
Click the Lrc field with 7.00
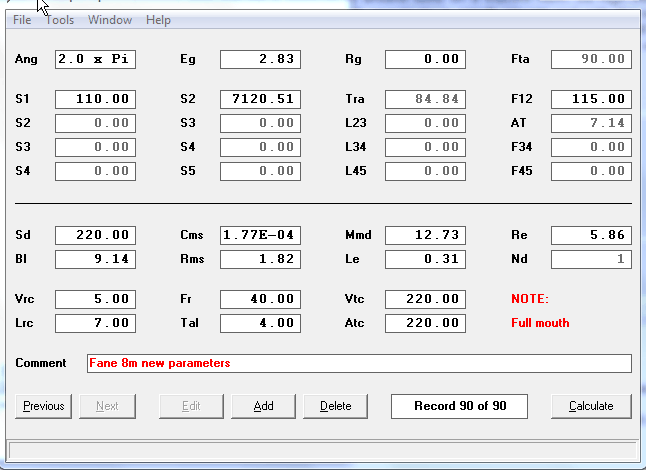[x=95, y=323]
